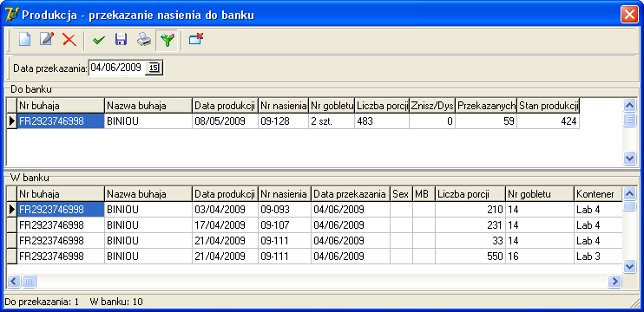Click the 33 portions cell
Viewport: 644px width, 312px height.
tap(470, 241)
